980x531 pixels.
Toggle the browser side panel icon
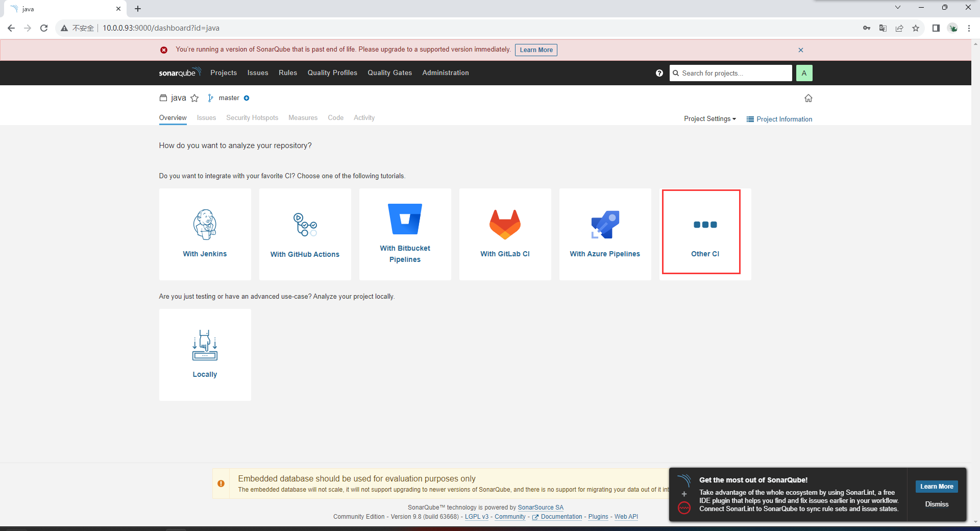pos(936,28)
